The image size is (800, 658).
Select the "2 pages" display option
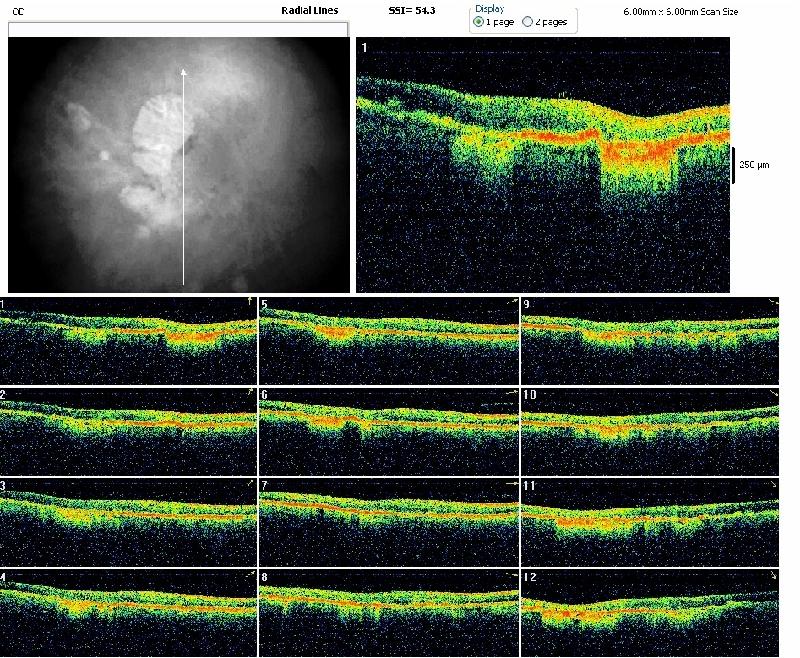[x=527, y=21]
